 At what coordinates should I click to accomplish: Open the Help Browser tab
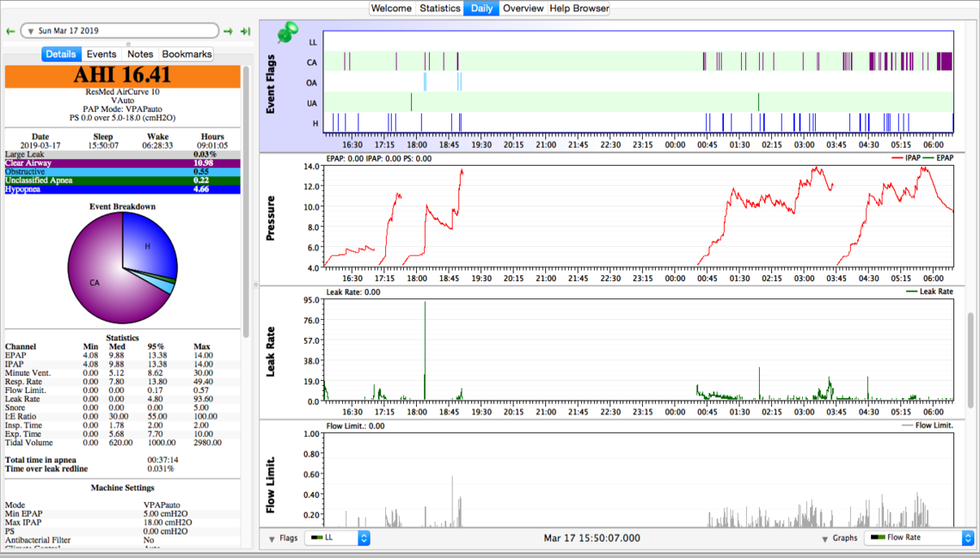(579, 8)
